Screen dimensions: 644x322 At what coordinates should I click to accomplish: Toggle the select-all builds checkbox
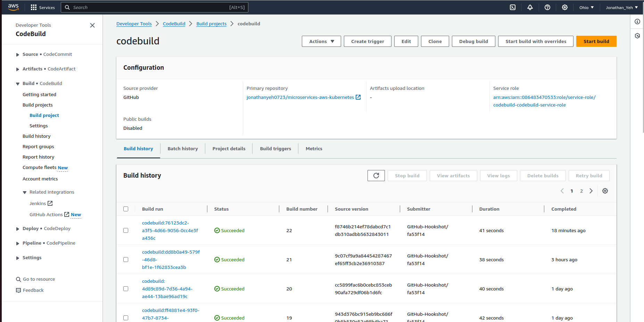(x=126, y=209)
